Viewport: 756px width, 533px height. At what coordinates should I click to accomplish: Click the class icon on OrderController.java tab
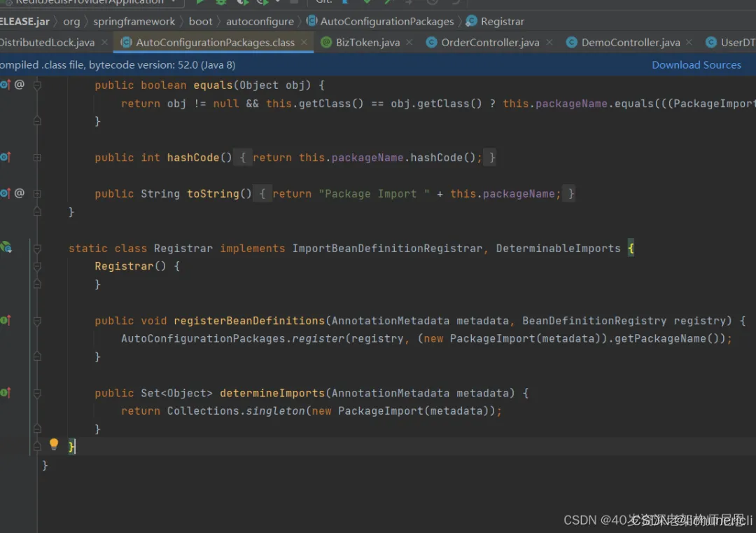click(431, 43)
